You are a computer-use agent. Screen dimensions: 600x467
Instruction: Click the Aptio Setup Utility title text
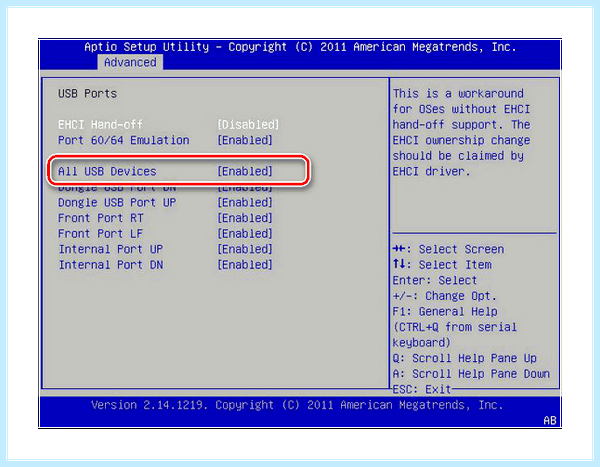tap(300, 47)
